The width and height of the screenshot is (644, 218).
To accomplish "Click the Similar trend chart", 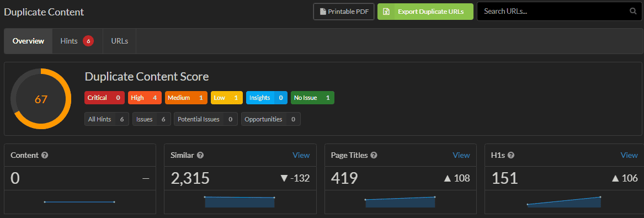I will click(239, 201).
